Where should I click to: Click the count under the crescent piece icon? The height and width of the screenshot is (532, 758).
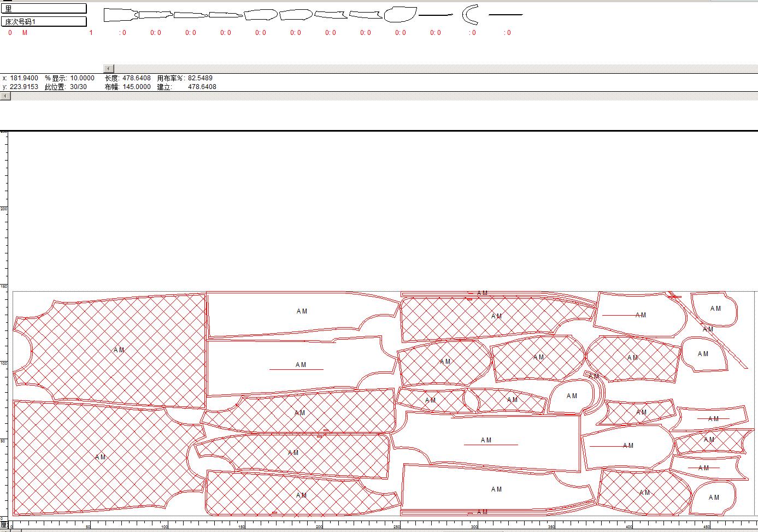pyautogui.click(x=472, y=33)
